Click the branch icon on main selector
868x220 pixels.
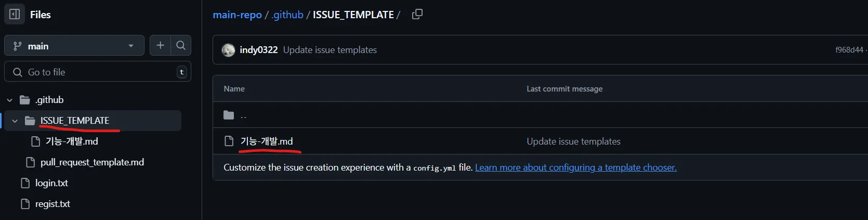coord(18,46)
